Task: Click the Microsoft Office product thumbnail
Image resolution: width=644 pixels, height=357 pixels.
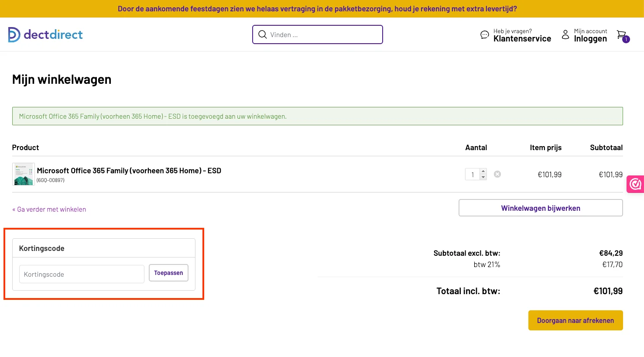Action: 24,174
